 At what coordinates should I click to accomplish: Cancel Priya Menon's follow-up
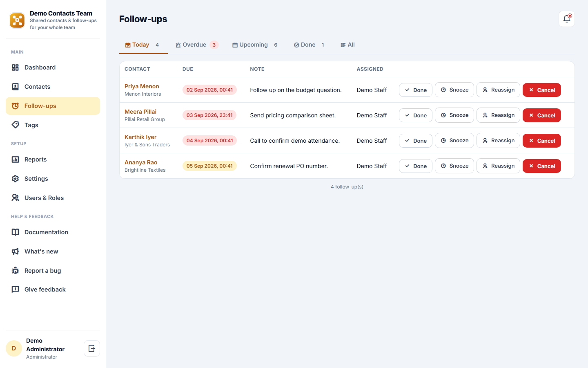[542, 90]
